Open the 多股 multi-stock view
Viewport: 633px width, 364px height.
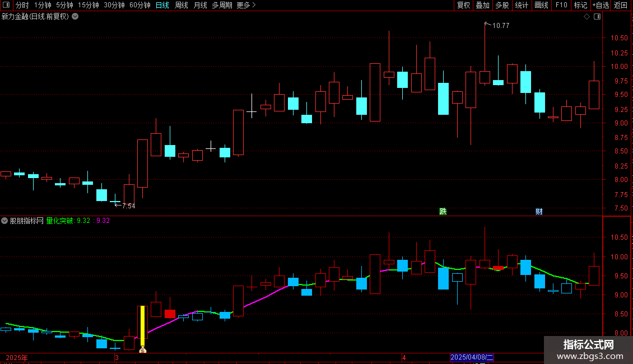[502, 5]
